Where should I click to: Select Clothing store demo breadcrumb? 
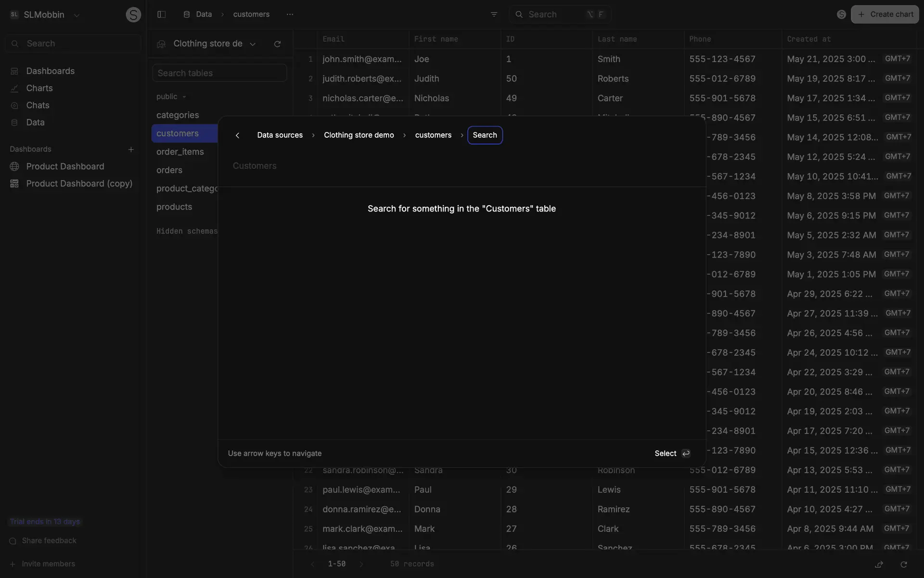pyautogui.click(x=359, y=135)
